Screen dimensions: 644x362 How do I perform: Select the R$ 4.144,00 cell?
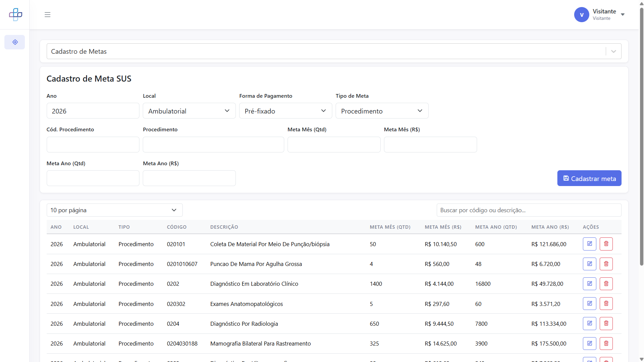(x=439, y=284)
